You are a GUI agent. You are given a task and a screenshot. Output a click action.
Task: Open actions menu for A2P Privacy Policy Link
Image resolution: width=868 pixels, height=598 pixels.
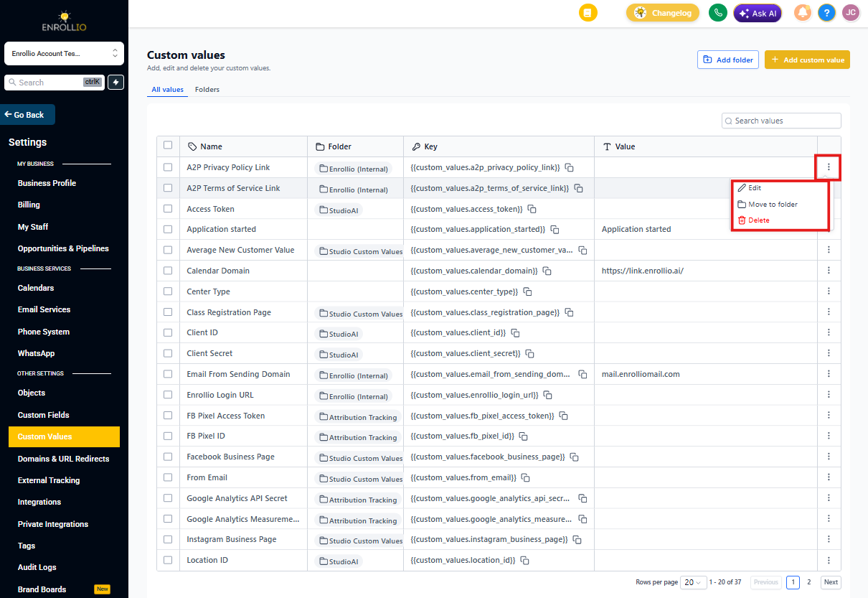[829, 167]
